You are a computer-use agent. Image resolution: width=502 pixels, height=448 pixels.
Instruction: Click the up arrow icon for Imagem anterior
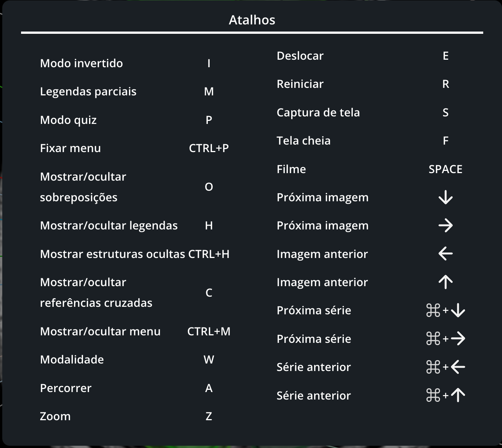tap(446, 282)
